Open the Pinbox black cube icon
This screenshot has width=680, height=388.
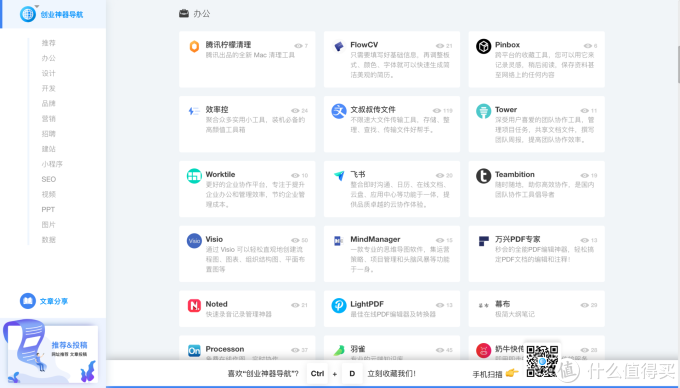click(483, 46)
